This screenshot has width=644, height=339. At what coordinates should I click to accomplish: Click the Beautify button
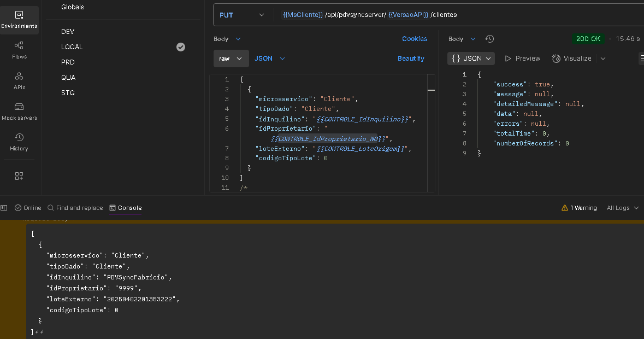coord(411,59)
